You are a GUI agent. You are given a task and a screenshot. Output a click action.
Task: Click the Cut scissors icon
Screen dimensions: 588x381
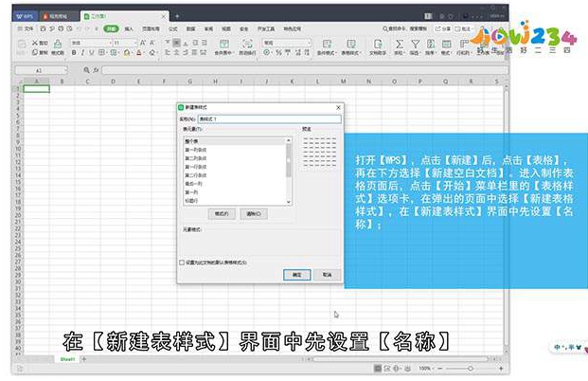pyautogui.click(x=35, y=43)
